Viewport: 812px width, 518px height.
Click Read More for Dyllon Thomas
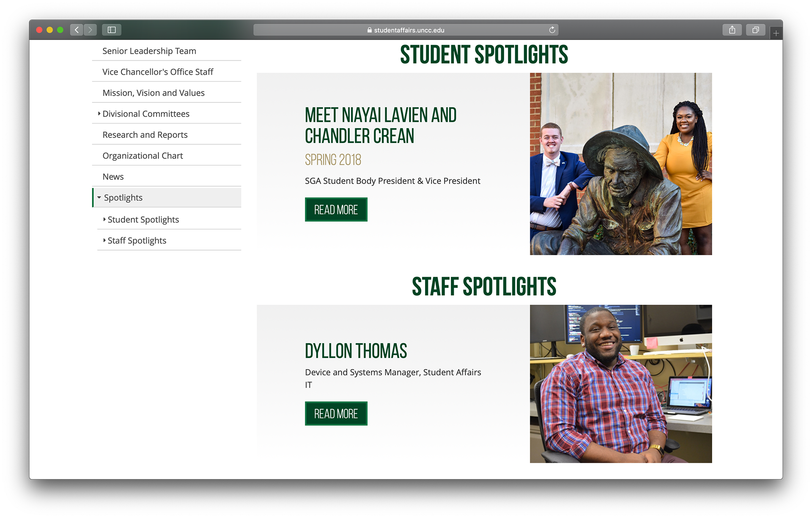point(336,413)
